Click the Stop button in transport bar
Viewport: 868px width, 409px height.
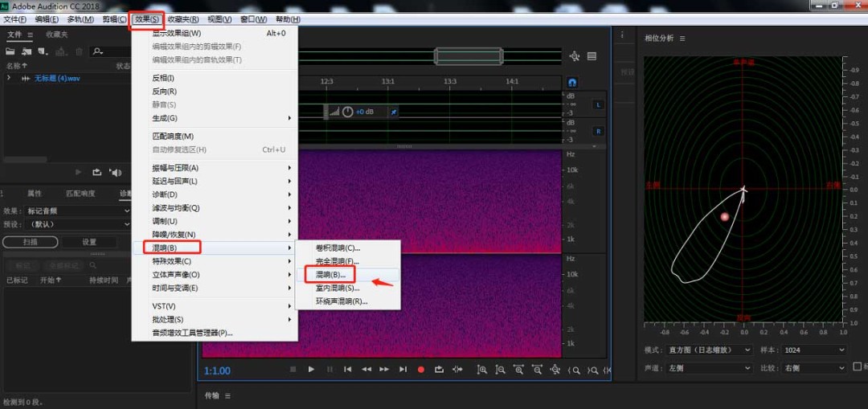coord(293,370)
